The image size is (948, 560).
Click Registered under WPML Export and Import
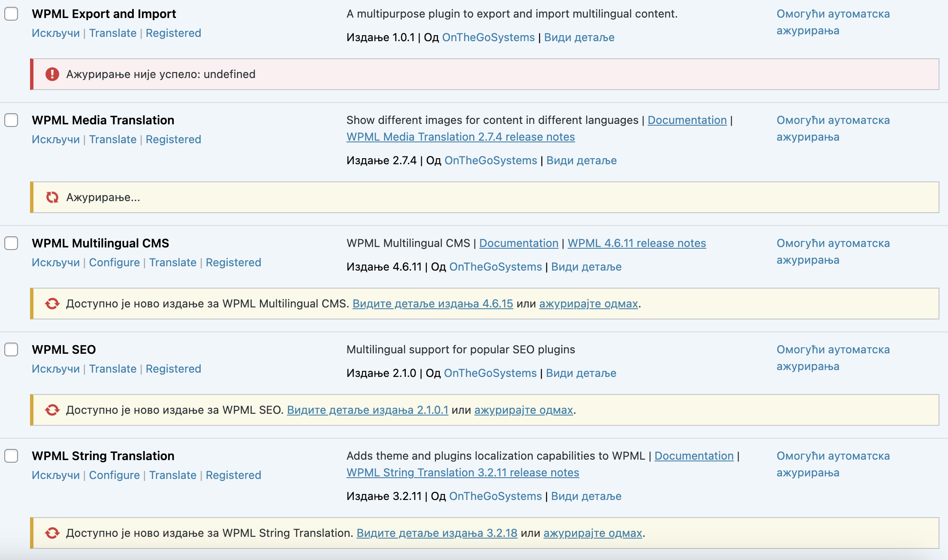pyautogui.click(x=173, y=33)
